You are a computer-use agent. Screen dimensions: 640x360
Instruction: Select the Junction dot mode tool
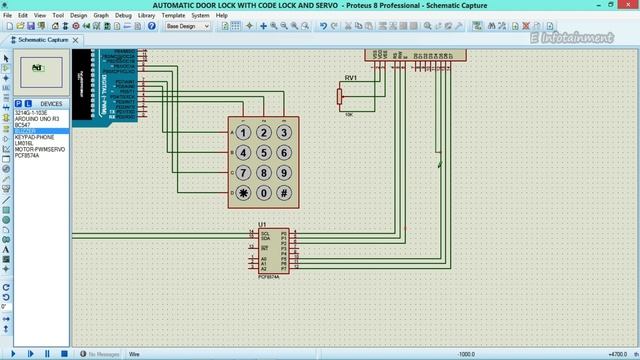pos(6,78)
